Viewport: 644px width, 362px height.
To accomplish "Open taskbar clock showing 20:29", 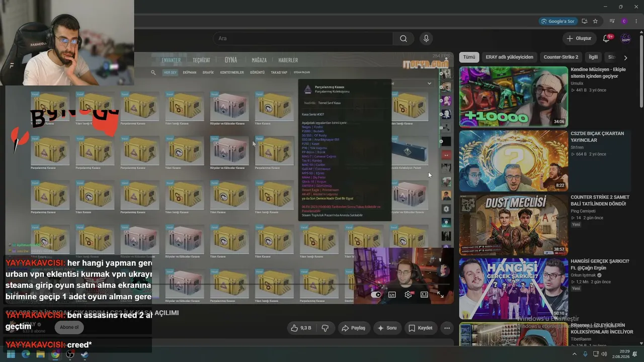I will pos(620,354).
